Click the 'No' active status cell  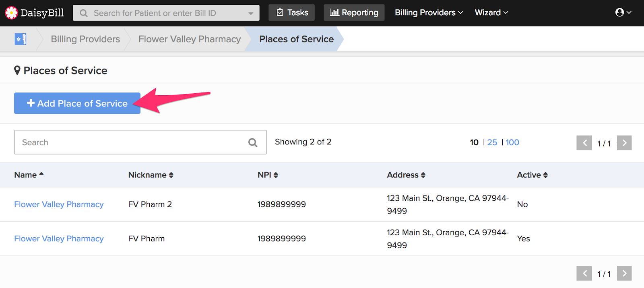pyautogui.click(x=522, y=204)
